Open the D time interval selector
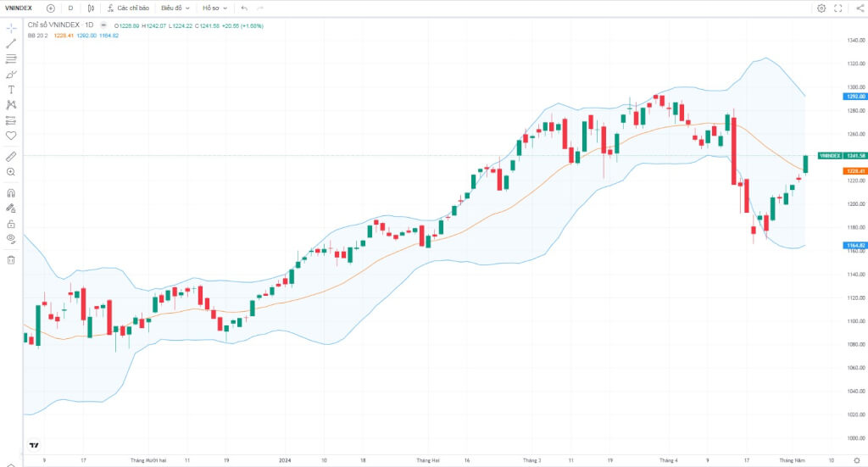 [71, 8]
